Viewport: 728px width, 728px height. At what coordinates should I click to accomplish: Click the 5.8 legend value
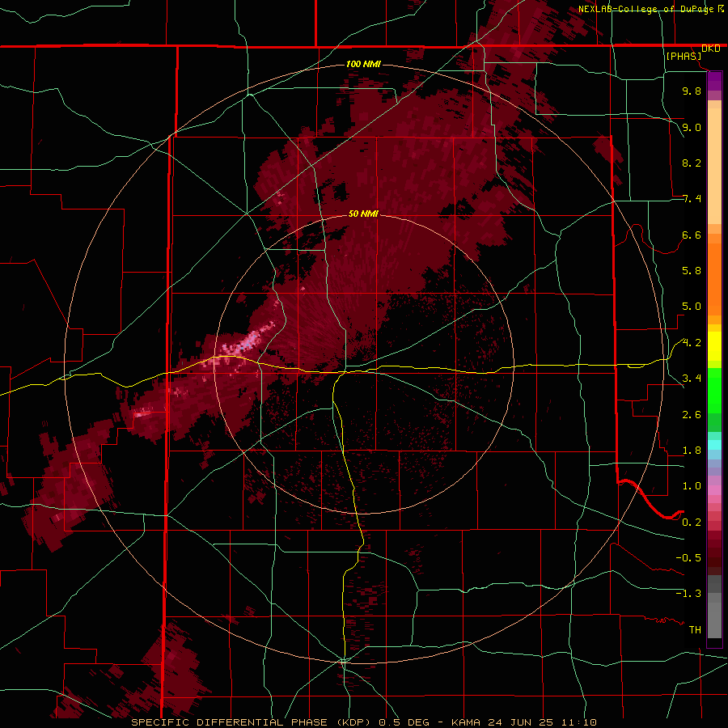692,271
